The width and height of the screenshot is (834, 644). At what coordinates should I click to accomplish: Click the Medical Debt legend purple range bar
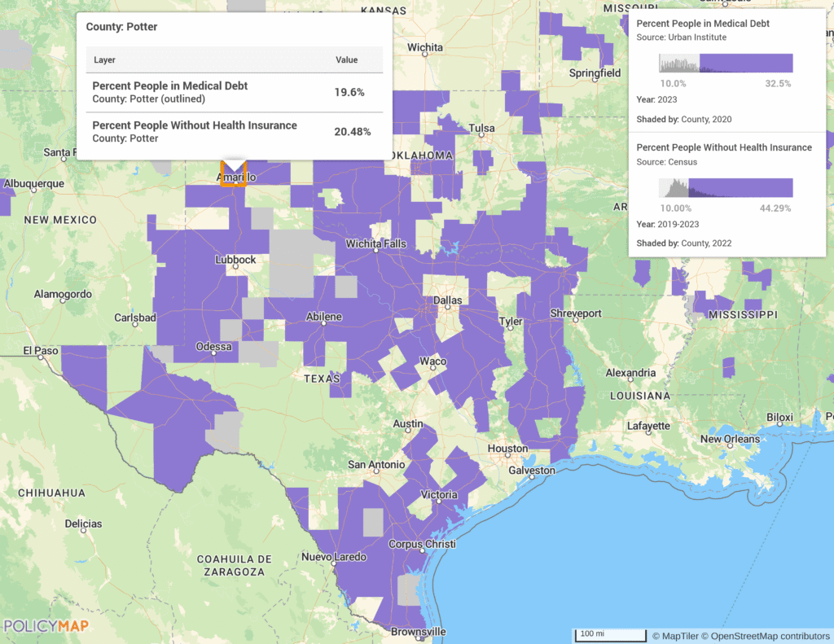point(745,64)
